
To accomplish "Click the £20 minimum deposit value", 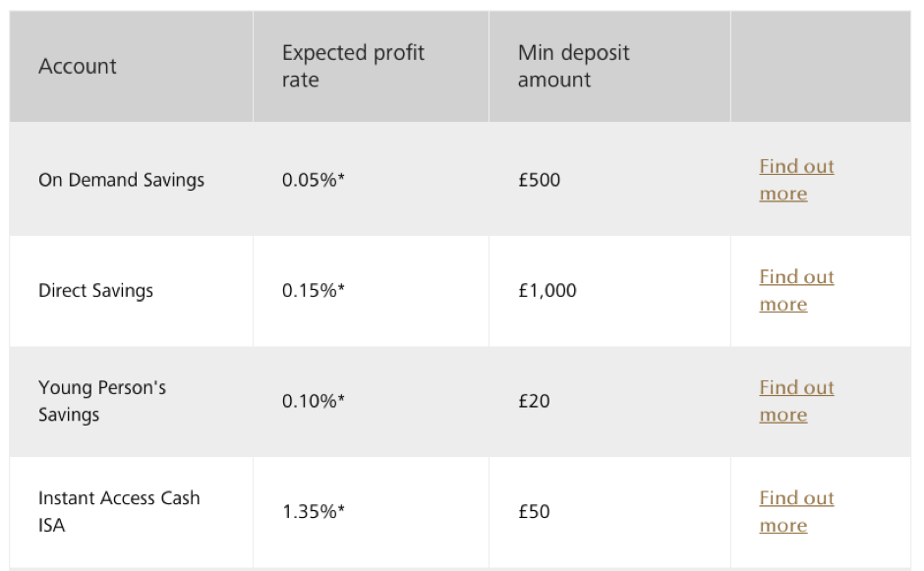I will point(534,402).
